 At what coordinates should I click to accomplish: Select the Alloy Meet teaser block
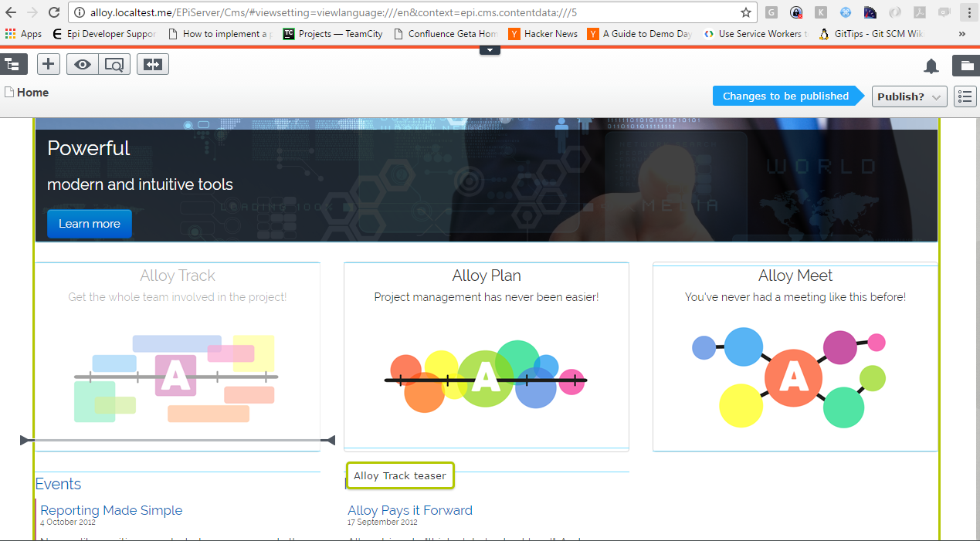795,357
